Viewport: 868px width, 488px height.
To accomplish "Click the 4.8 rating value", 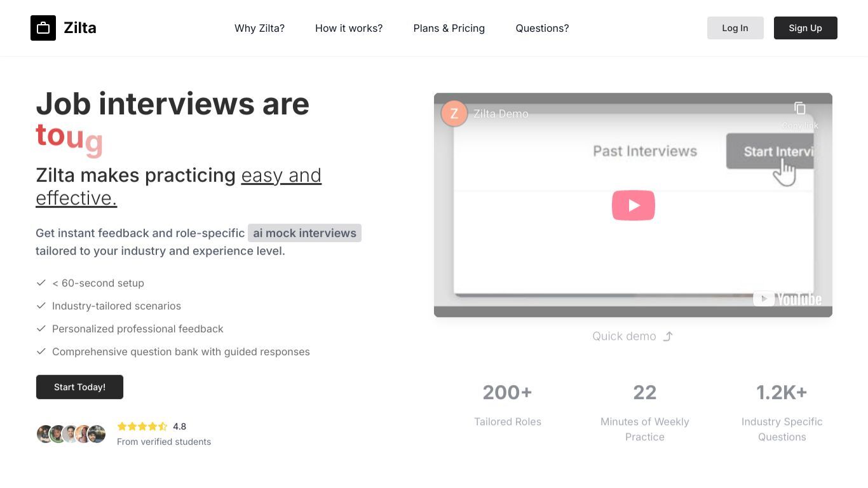I will point(180,426).
